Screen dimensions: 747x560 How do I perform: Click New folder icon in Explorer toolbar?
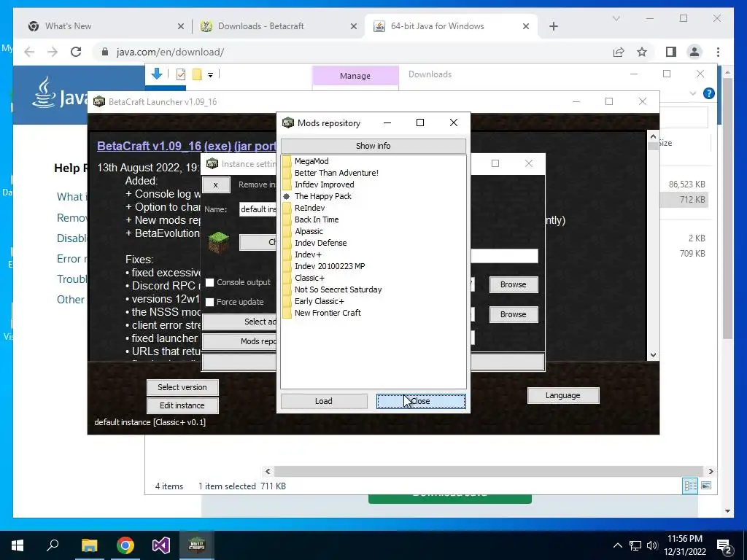tap(197, 74)
